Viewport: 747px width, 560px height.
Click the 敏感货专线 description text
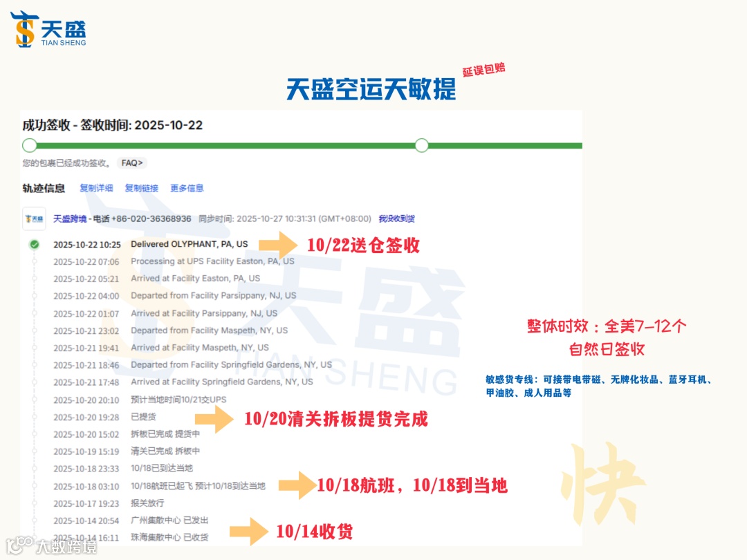point(599,386)
